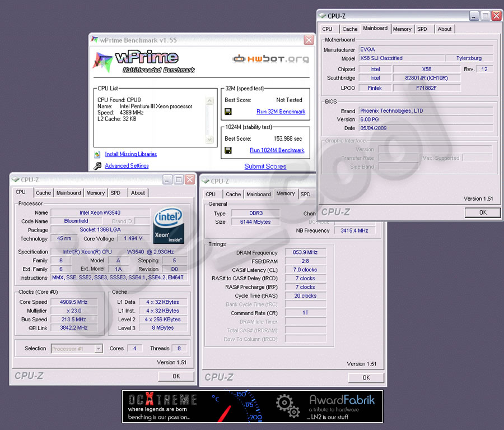Click CPU-Z title icon in Memory window

206,181
